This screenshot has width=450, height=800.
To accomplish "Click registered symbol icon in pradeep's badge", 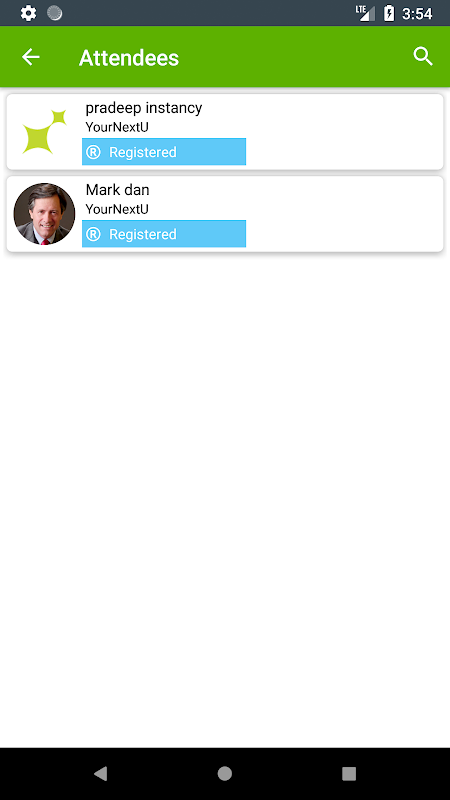I will click(93, 152).
